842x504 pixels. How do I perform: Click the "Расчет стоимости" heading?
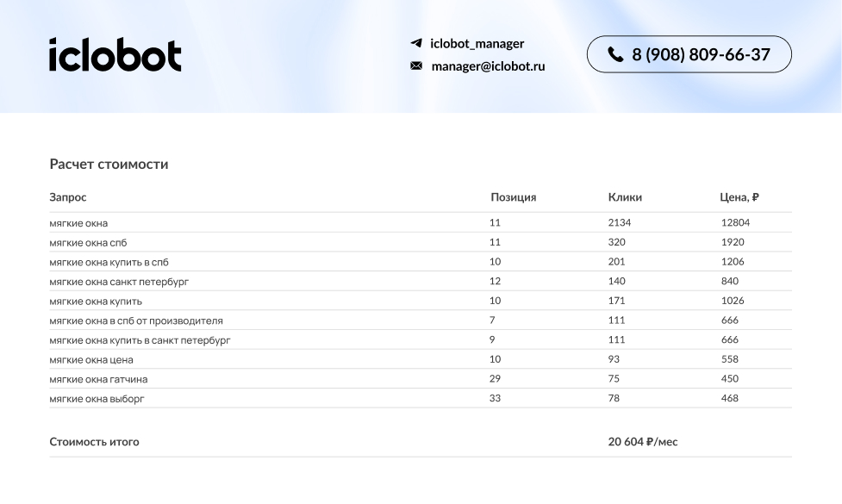(109, 164)
